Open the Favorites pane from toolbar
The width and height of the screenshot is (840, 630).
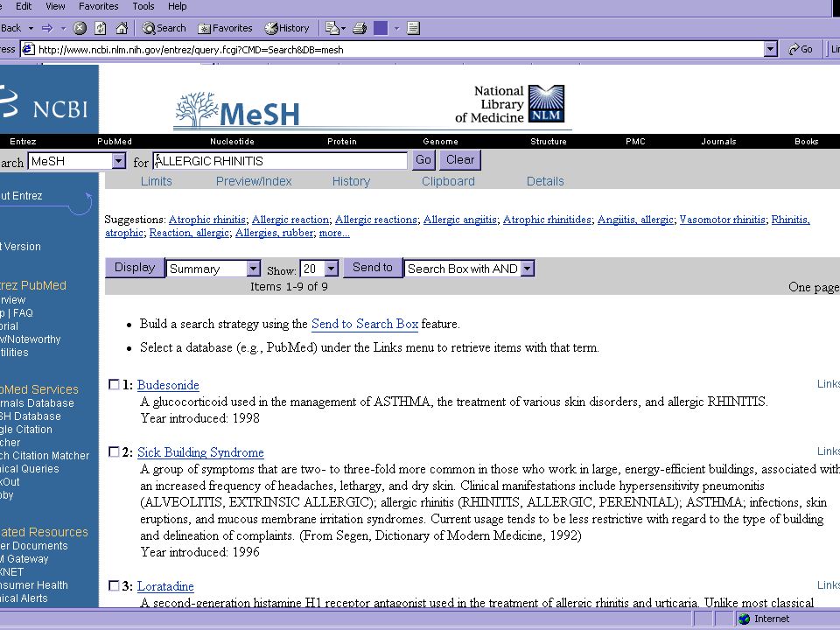(x=225, y=28)
